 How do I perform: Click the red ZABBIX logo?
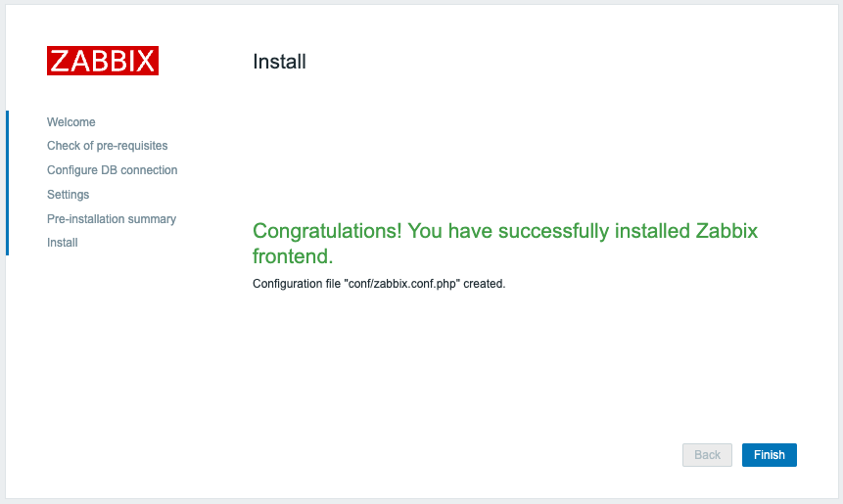103,61
